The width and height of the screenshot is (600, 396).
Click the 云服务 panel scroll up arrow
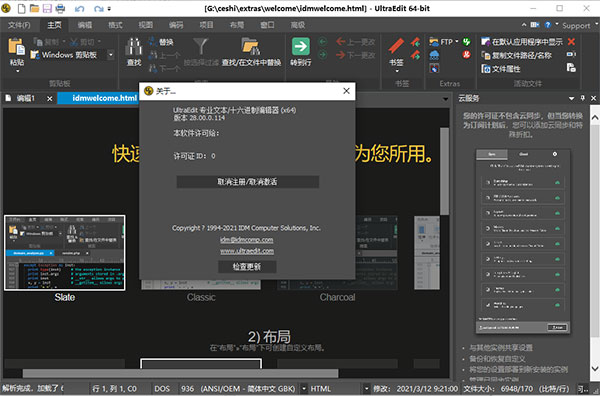click(x=595, y=118)
